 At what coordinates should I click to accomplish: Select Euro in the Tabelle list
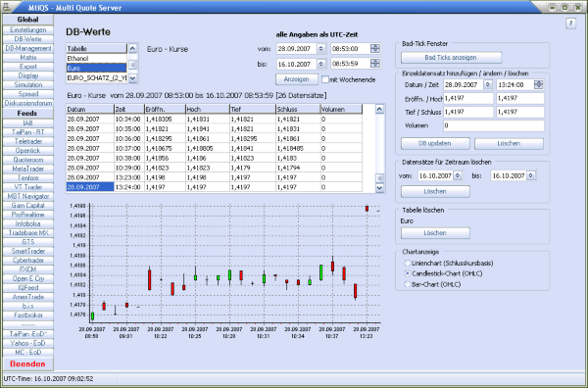tap(97, 69)
